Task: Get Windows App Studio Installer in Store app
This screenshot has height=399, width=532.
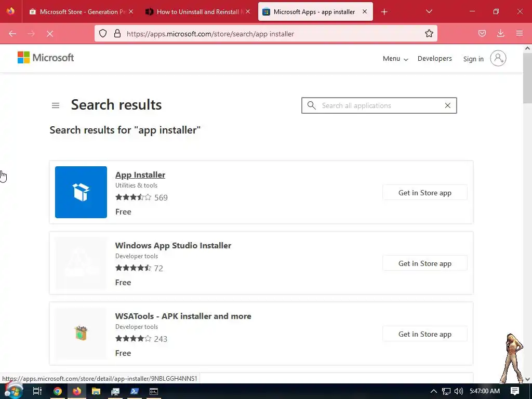Action: (425, 263)
